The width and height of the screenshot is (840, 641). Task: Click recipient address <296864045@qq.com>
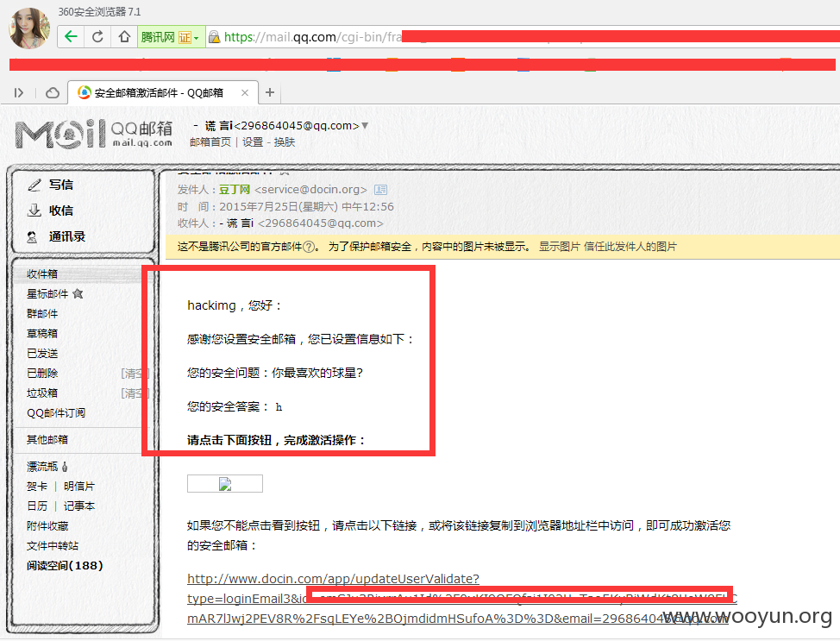[321, 223]
